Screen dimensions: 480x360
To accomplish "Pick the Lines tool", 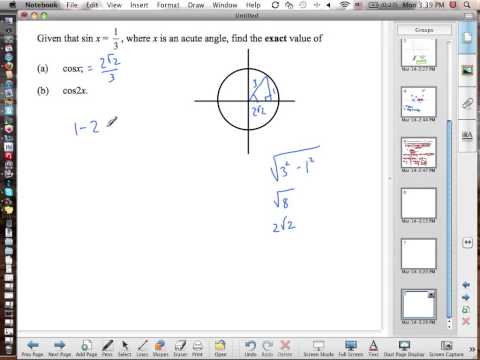I will tap(142, 348).
